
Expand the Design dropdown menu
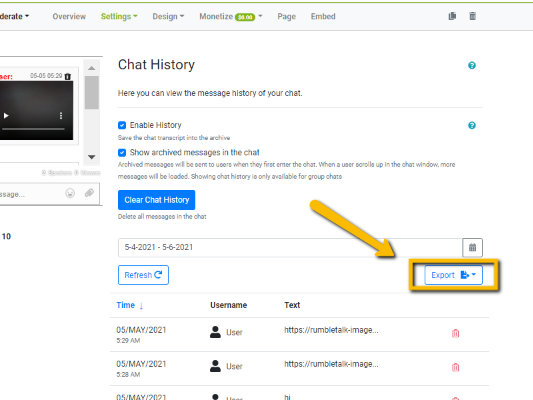(x=168, y=16)
